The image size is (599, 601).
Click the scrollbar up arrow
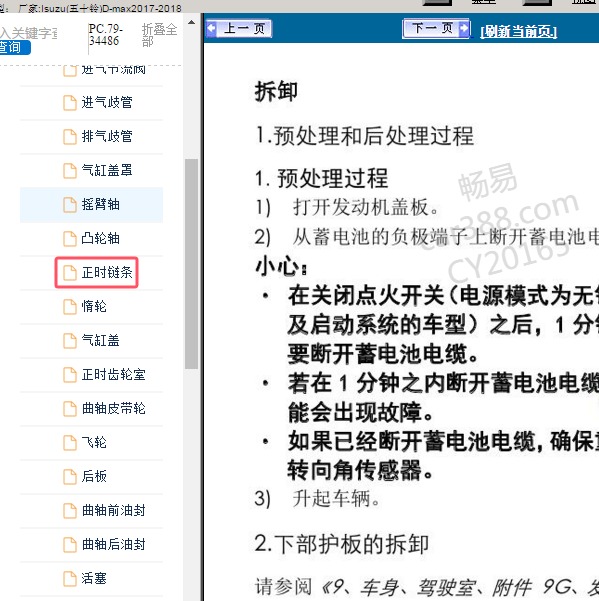(191, 22)
